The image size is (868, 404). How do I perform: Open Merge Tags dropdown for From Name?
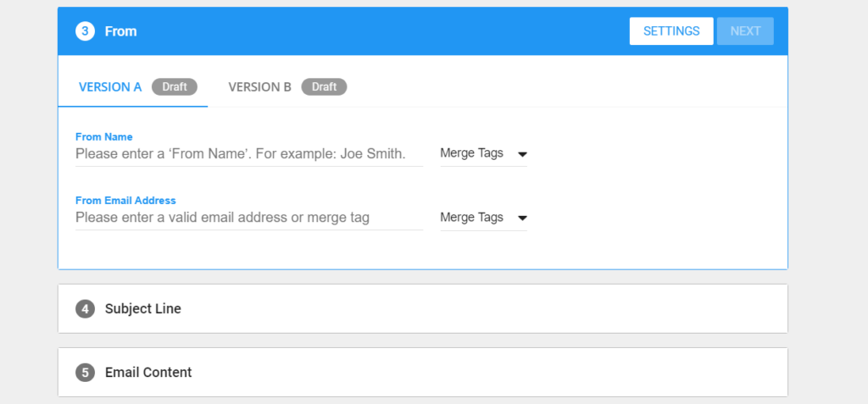click(x=483, y=154)
